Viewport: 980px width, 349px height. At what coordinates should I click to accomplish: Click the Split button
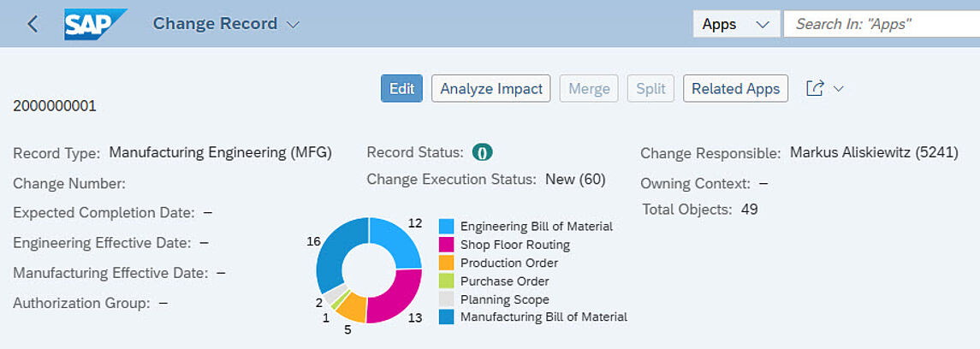tap(650, 89)
